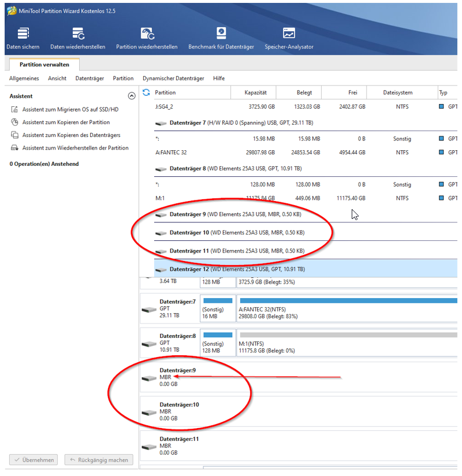Click disk icon of Datenträger 10 list row

pyautogui.click(x=161, y=233)
